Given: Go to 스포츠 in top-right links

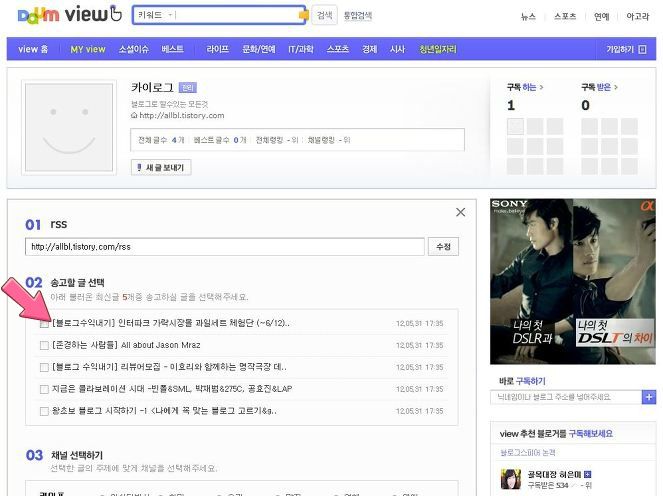Looking at the screenshot, I should [565, 16].
